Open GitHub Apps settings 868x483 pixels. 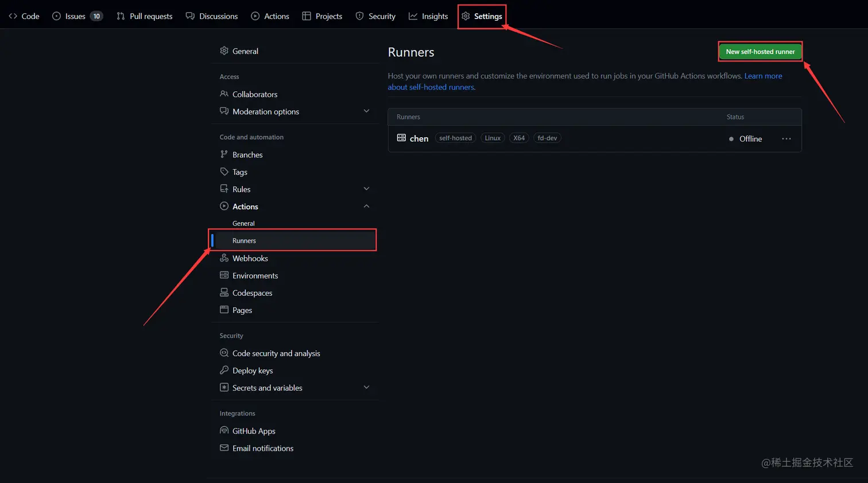tap(254, 431)
